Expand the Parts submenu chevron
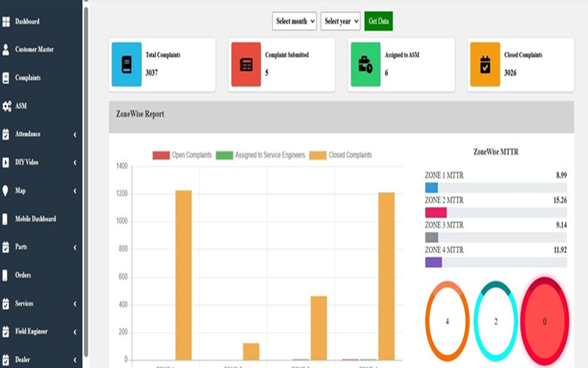Image resolution: width=588 pixels, height=368 pixels. 75,247
